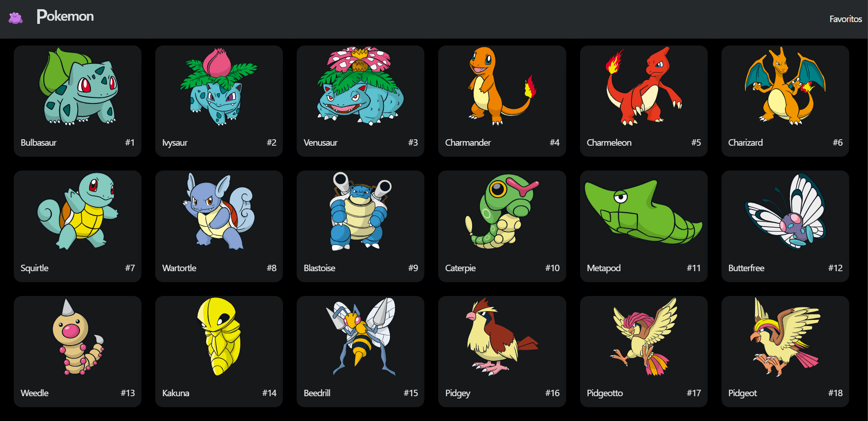Open the Favoritos page

coord(845,19)
